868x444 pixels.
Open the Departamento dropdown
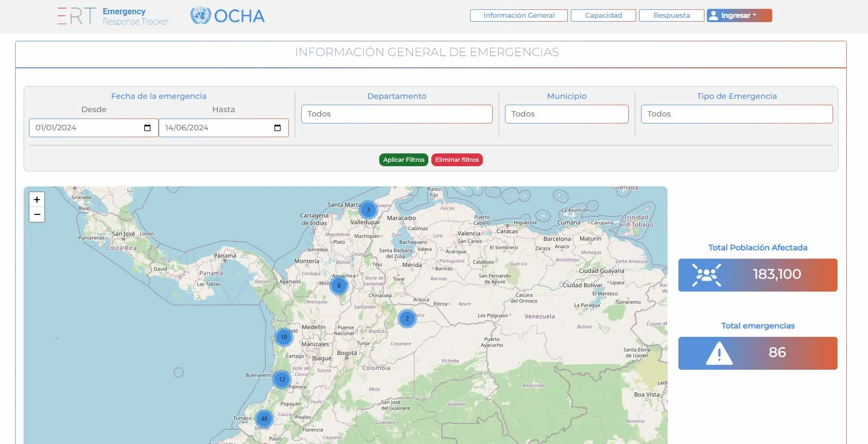(x=396, y=114)
